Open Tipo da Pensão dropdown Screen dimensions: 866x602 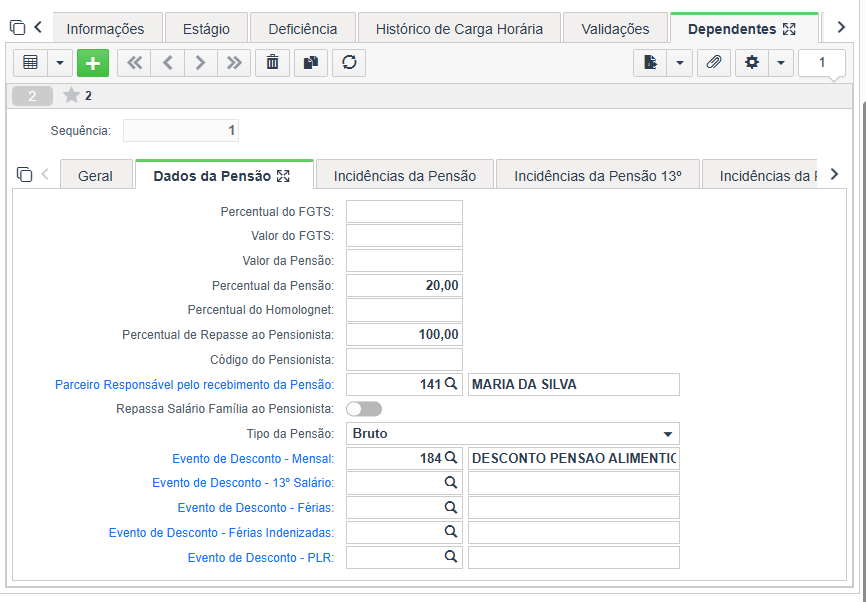[513, 434]
